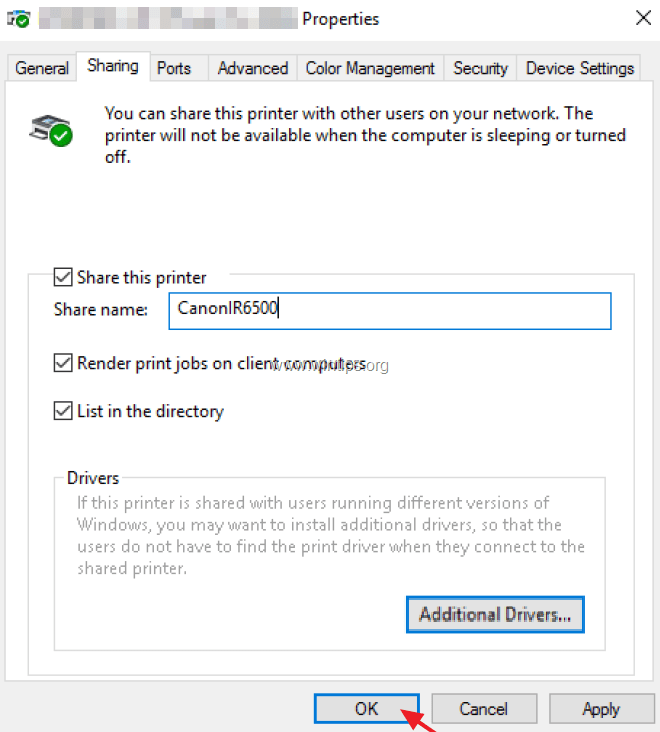This screenshot has height=732, width=660.
Task: Open the Device Settings tab
Action: pos(579,69)
